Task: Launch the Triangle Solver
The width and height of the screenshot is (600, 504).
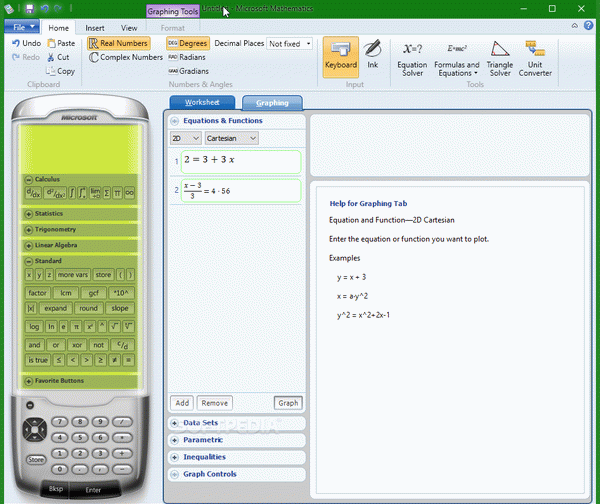Action: click(500, 59)
